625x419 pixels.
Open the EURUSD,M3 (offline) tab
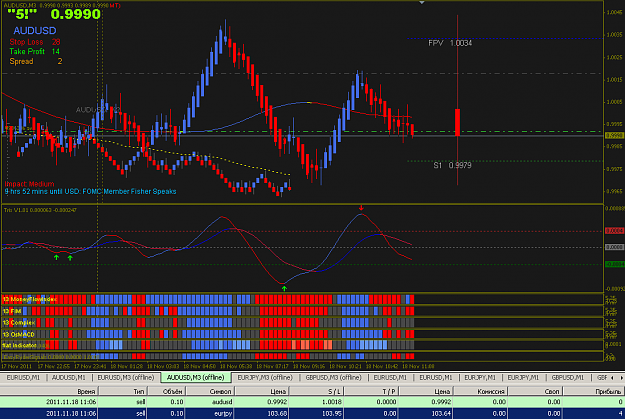coord(126,377)
